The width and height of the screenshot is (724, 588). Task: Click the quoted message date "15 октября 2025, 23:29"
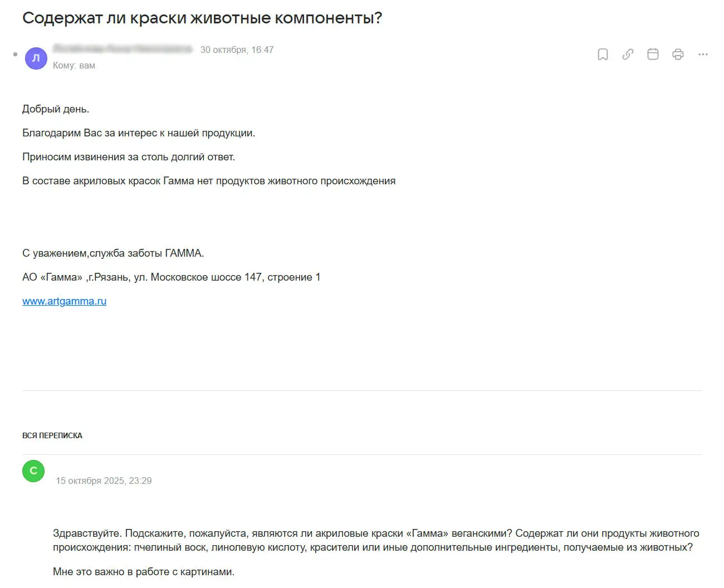coord(104,481)
